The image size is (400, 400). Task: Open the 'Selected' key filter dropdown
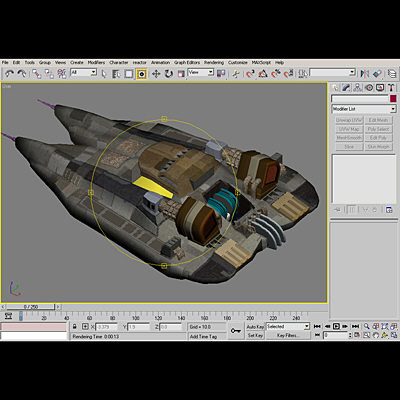point(288,327)
